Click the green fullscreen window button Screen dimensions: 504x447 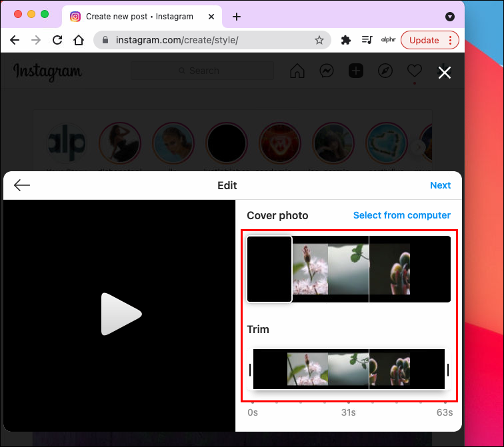pos(45,14)
